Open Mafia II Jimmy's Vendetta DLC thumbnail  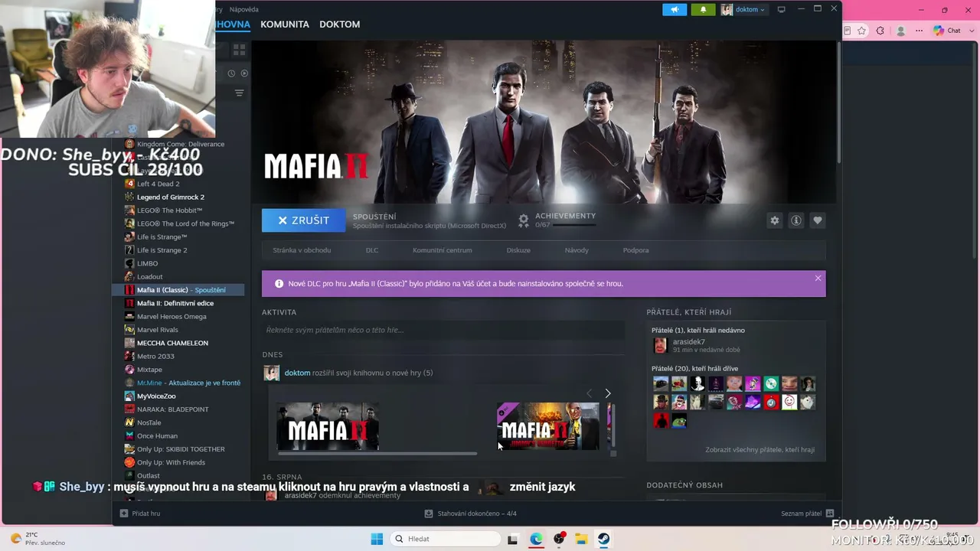pos(548,426)
